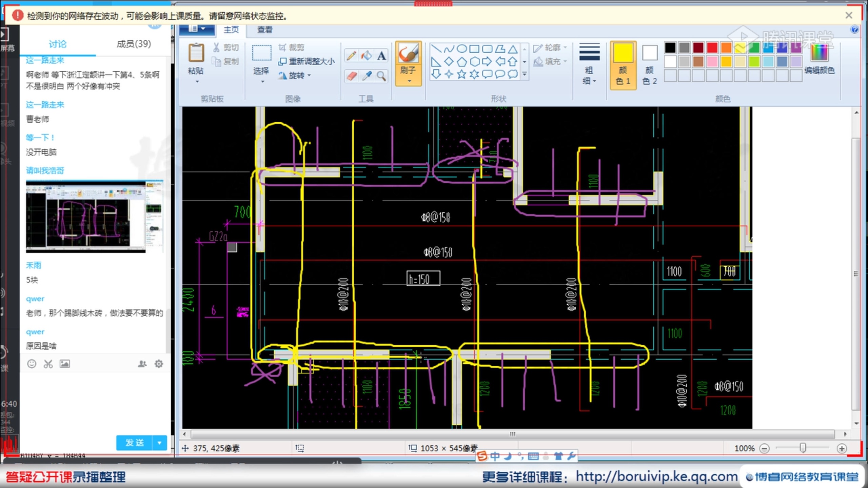Select the Right arrow shape
Screen dimensions: 868x488
tap(487, 62)
